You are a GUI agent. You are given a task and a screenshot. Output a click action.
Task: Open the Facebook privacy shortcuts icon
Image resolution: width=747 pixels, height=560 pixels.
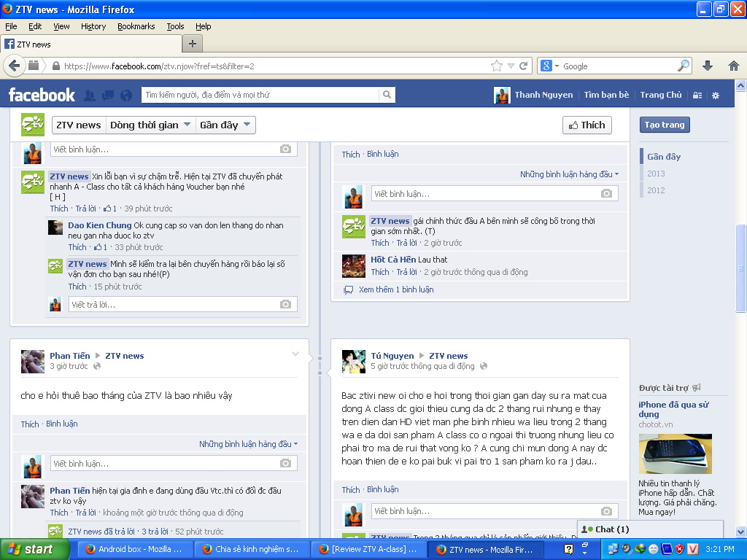[x=697, y=96]
